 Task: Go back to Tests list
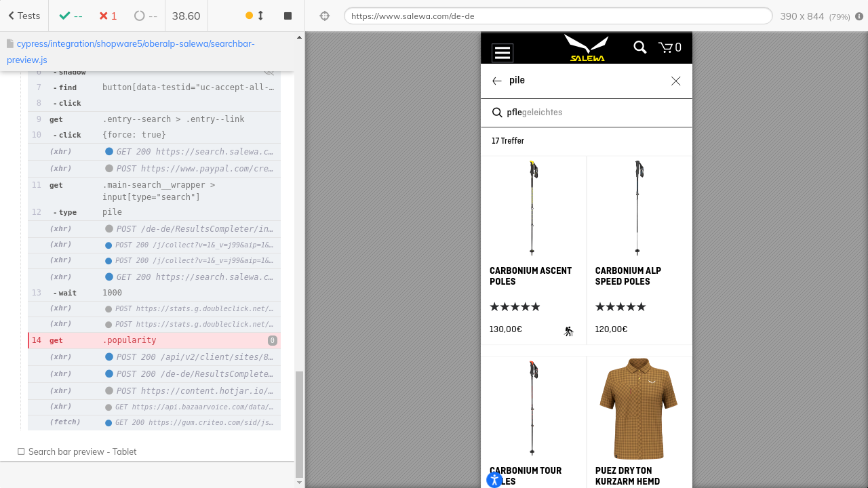[x=24, y=16]
